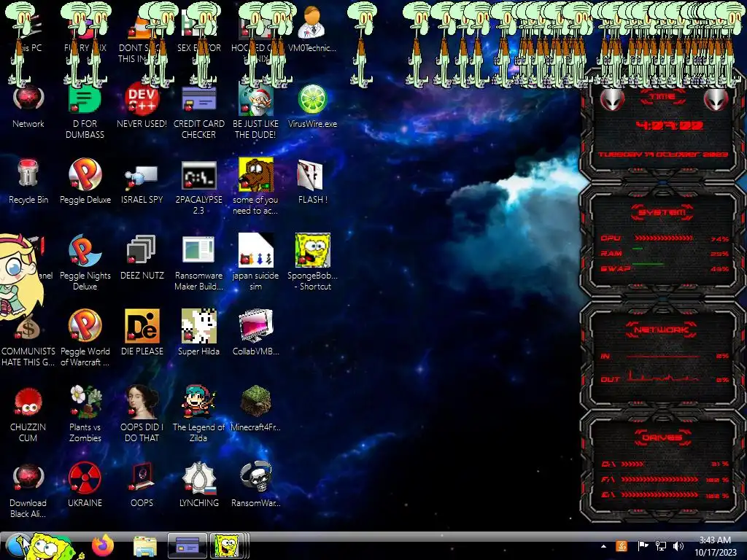
Task: Open Firefox from the taskbar
Action: [102, 545]
